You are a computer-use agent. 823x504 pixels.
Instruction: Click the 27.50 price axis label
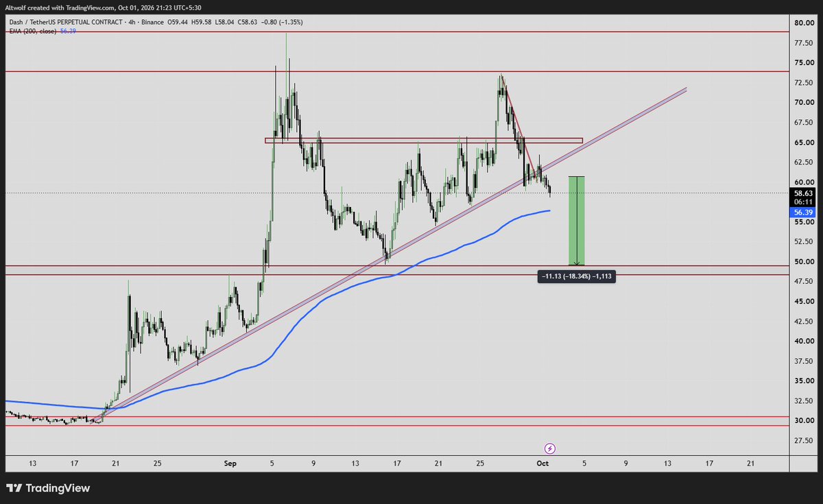point(804,440)
